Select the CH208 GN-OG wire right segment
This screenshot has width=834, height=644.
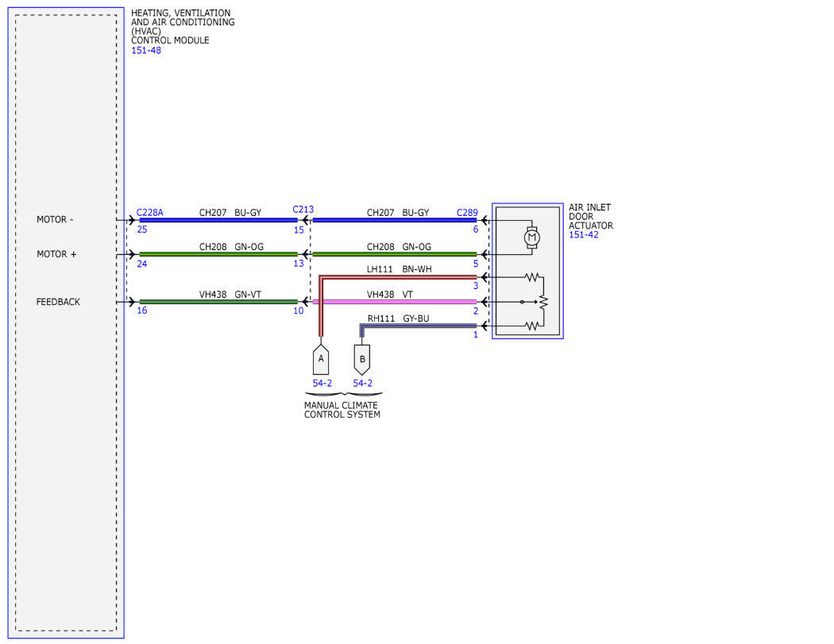point(394,254)
